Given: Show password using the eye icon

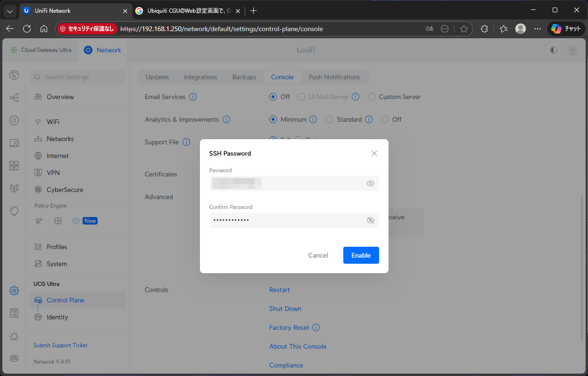Looking at the screenshot, I should (x=370, y=184).
